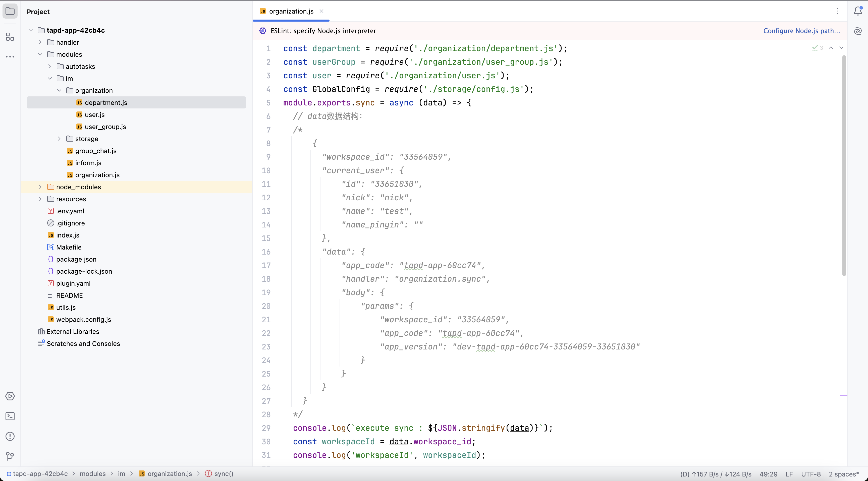Open editor tab options kebab menu

tap(838, 11)
